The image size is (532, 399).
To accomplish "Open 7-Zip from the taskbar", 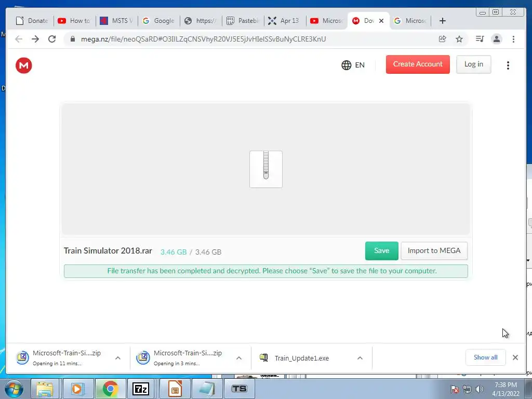I will tap(141, 389).
